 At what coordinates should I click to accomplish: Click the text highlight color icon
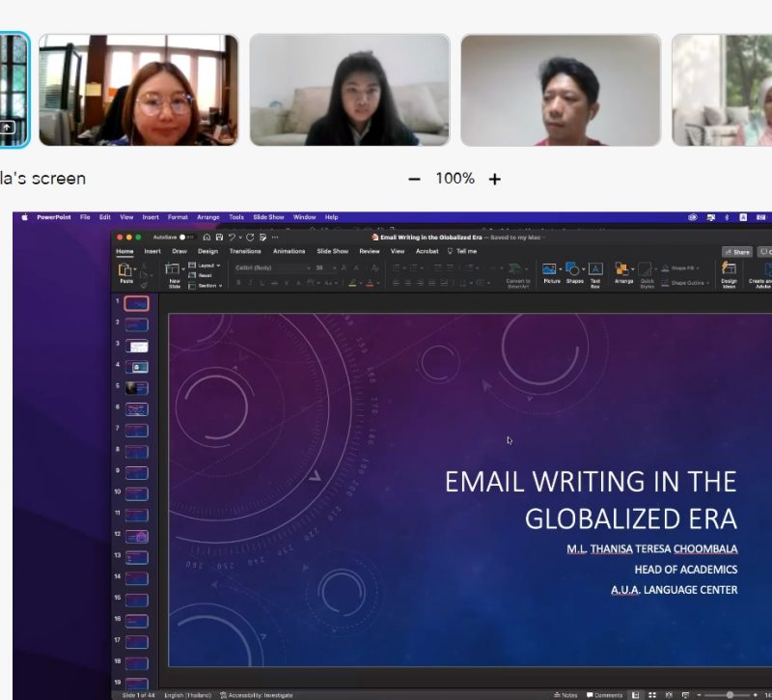[x=352, y=283]
